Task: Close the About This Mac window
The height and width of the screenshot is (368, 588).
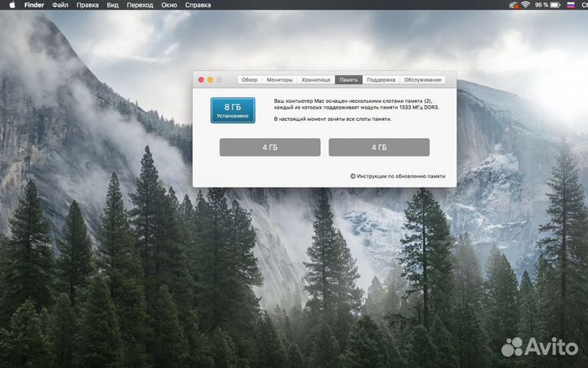Action: pos(201,80)
